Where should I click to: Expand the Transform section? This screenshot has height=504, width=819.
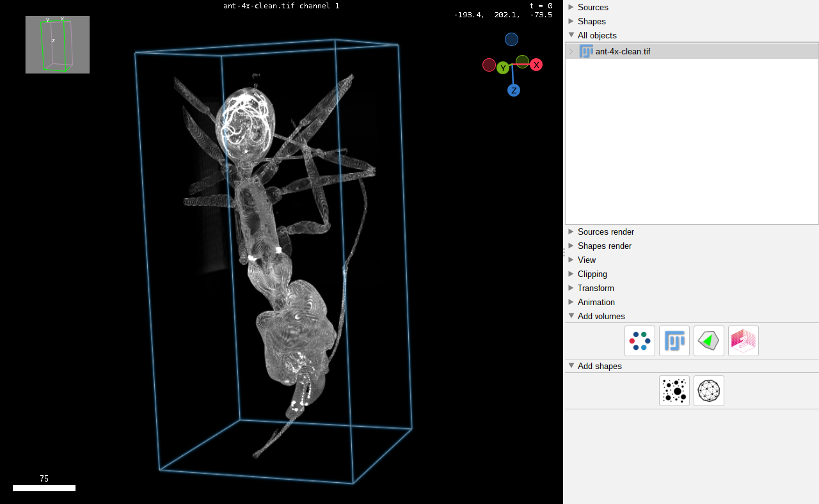point(571,288)
